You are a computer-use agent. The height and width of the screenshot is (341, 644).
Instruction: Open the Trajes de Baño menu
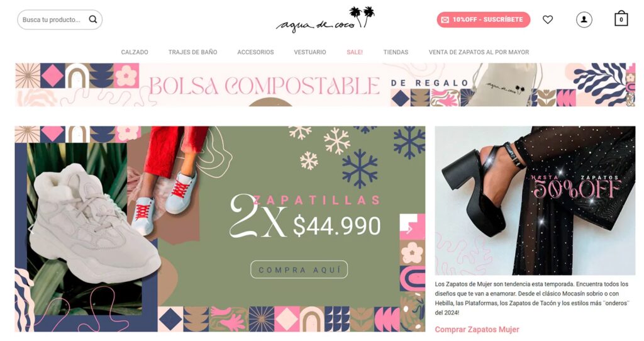pos(192,52)
